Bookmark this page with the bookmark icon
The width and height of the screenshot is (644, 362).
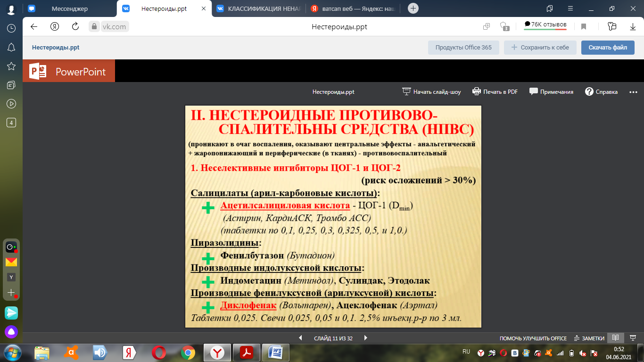coord(584,27)
